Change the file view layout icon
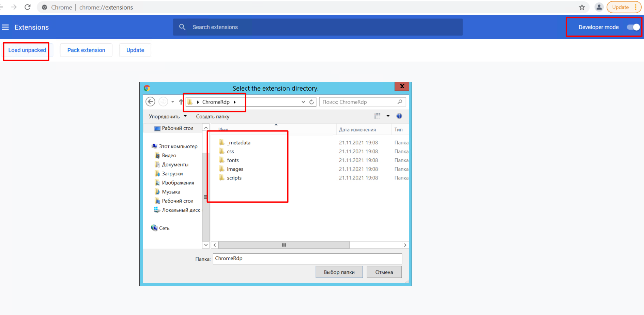The width and height of the screenshot is (644, 315). [377, 116]
